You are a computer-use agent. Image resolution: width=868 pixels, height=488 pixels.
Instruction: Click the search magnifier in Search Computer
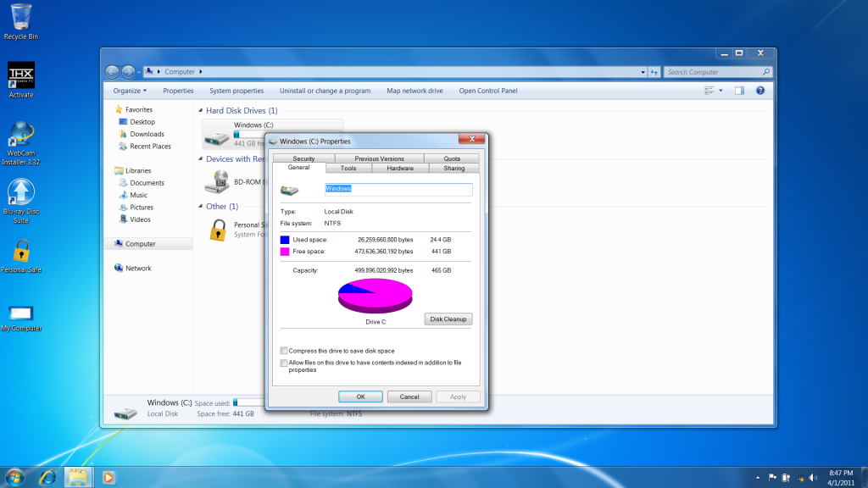click(766, 72)
